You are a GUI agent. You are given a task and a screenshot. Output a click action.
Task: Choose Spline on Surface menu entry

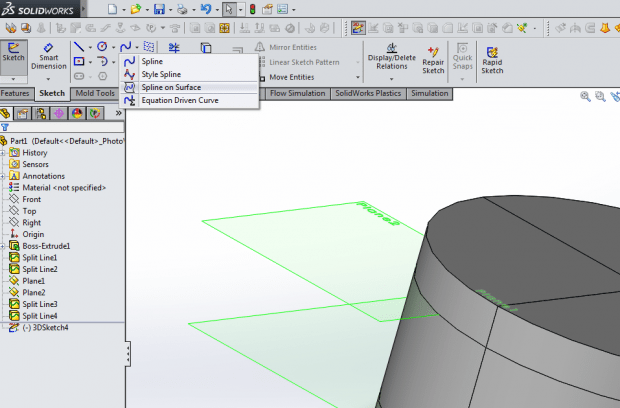189,87
